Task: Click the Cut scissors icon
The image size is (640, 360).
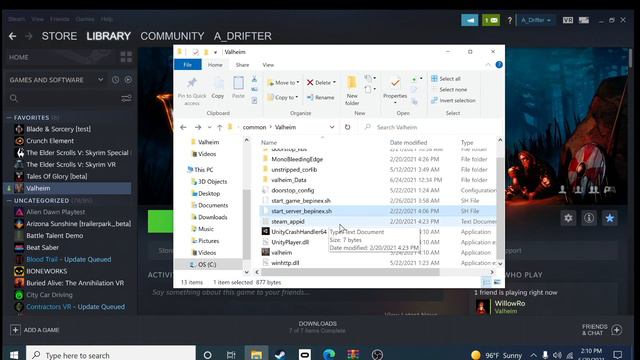Action: [254, 79]
